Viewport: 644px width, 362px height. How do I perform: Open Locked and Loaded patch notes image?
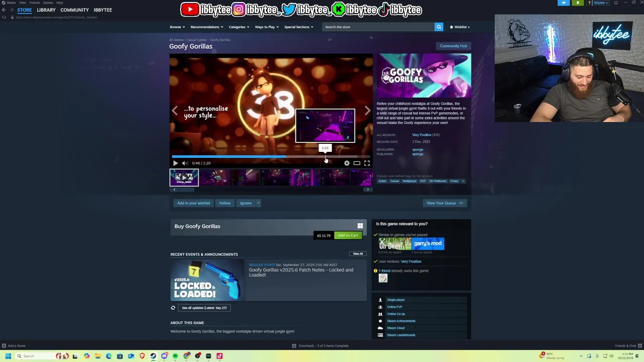click(206, 280)
